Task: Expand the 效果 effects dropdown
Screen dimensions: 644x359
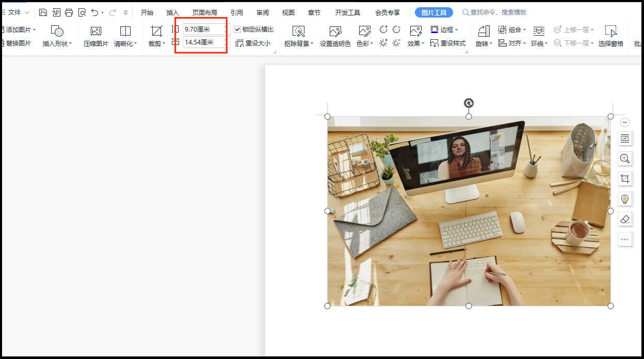Action: pyautogui.click(x=423, y=44)
